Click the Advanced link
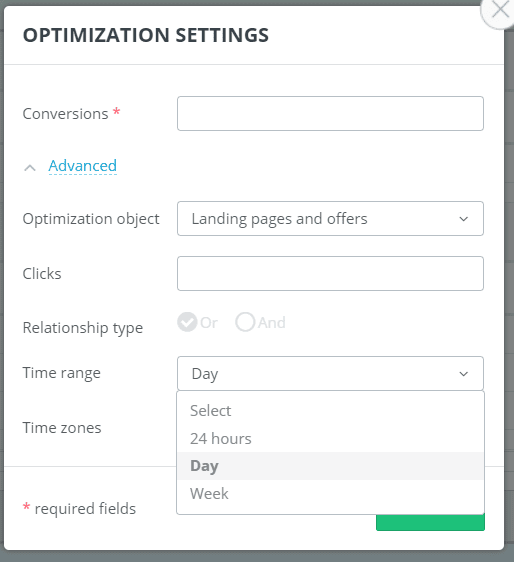Screen dimensions: 514x562 click(82, 166)
